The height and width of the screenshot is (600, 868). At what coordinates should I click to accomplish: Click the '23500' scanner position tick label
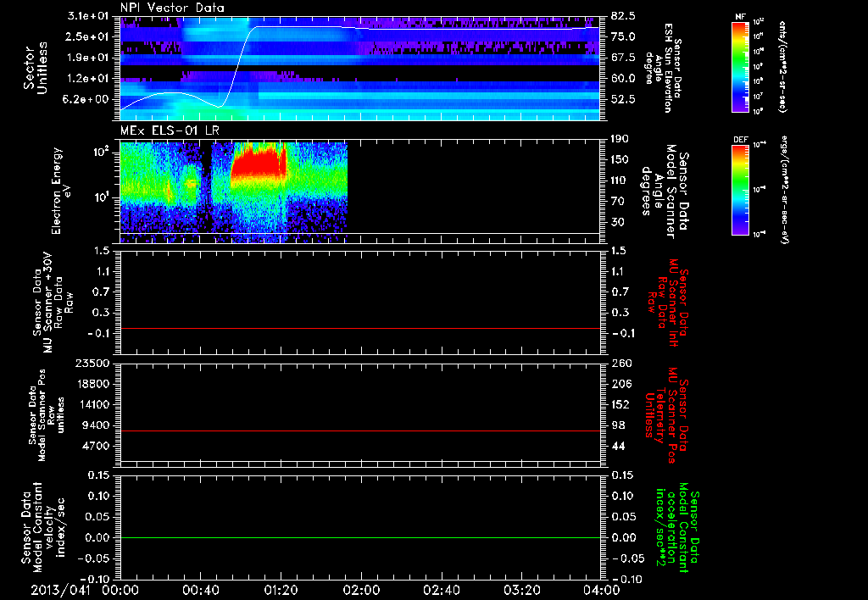pyautogui.click(x=93, y=363)
